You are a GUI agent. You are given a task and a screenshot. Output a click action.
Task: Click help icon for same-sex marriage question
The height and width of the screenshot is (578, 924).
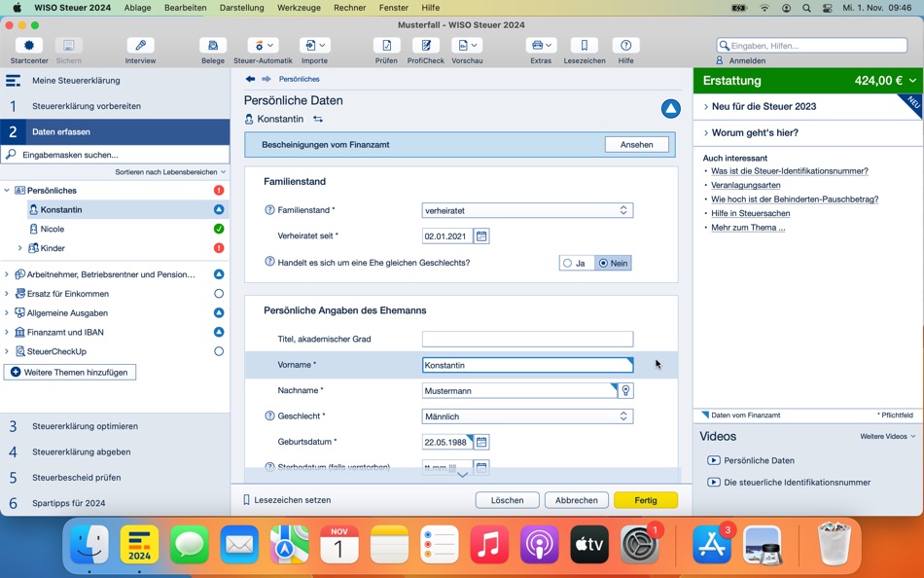(269, 262)
